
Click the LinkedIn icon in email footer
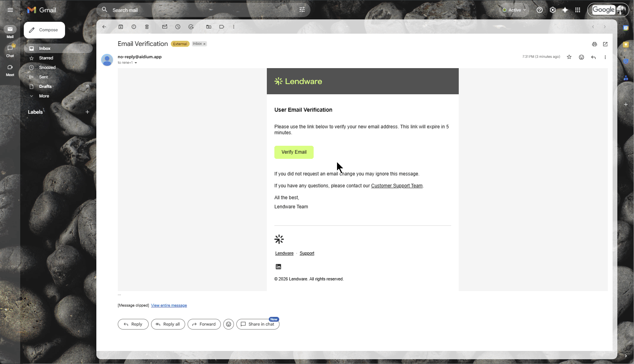pyautogui.click(x=278, y=267)
